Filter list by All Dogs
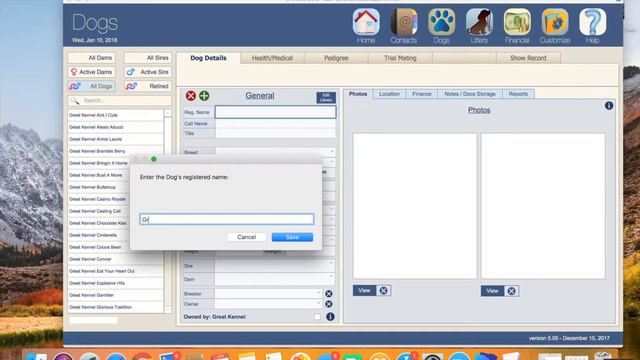 click(x=91, y=86)
